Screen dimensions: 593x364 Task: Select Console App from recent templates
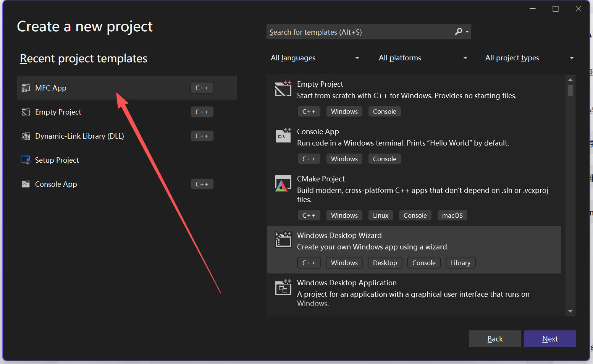(x=127, y=184)
